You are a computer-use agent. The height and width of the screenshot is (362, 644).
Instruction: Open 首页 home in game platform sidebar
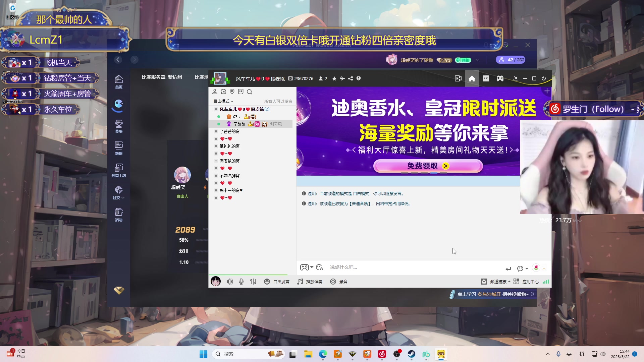click(x=119, y=82)
